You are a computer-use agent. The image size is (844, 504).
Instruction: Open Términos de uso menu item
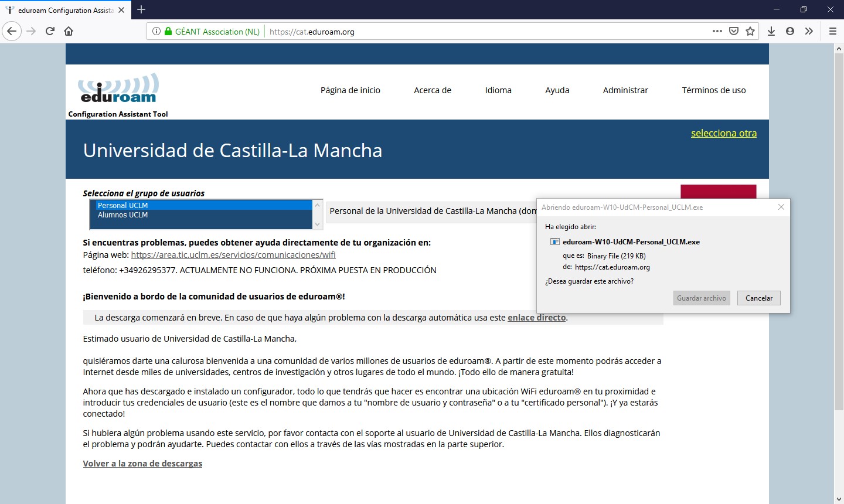click(x=714, y=90)
